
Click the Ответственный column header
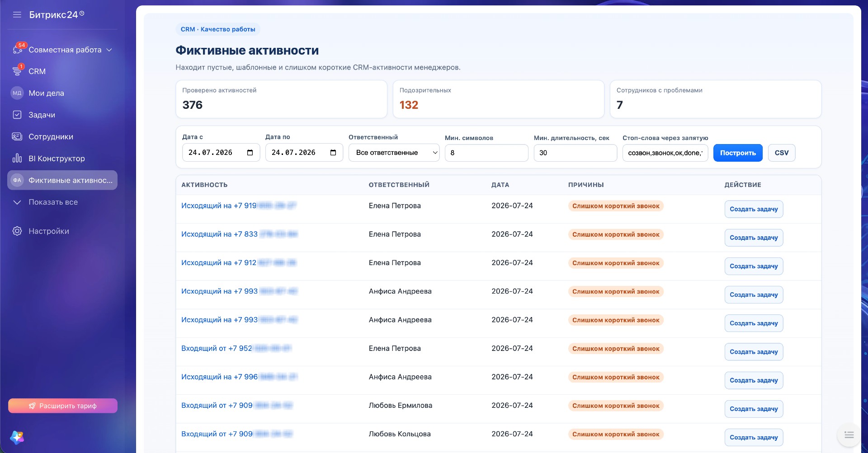(x=399, y=185)
